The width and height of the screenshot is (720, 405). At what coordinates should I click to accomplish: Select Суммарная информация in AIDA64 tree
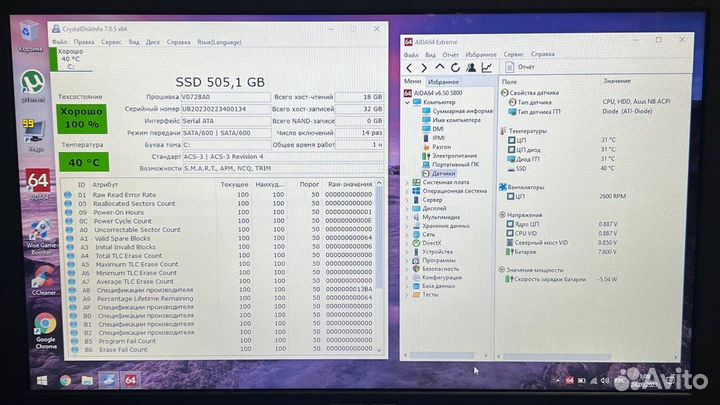457,111
